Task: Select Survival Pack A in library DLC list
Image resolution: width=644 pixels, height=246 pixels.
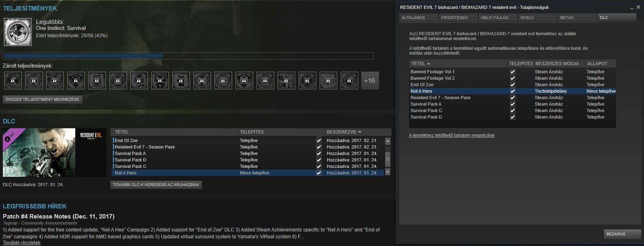Action: pyautogui.click(x=248, y=153)
